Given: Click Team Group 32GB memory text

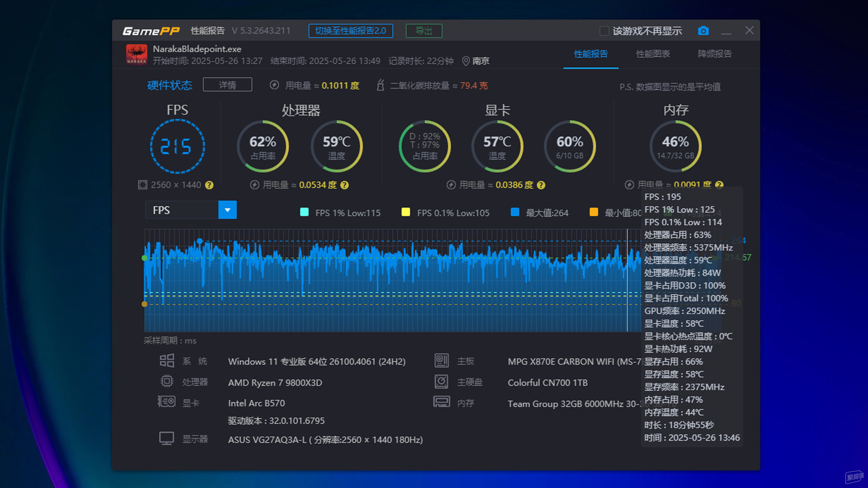Looking at the screenshot, I should (574, 404).
